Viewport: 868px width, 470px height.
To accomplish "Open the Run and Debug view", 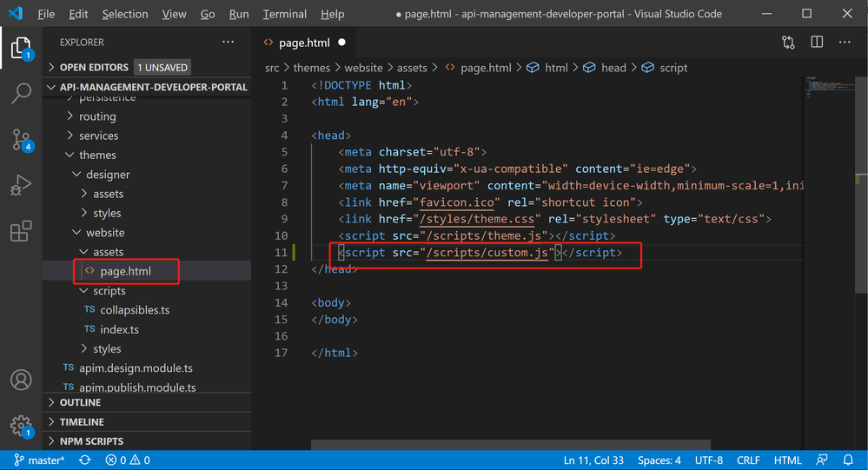I will click(x=21, y=185).
